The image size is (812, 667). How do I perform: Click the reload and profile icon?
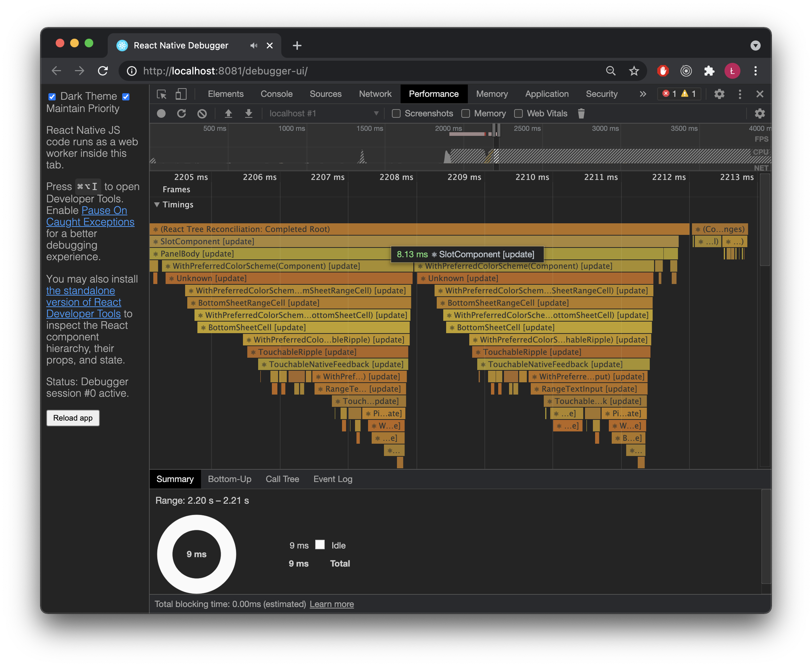point(181,113)
